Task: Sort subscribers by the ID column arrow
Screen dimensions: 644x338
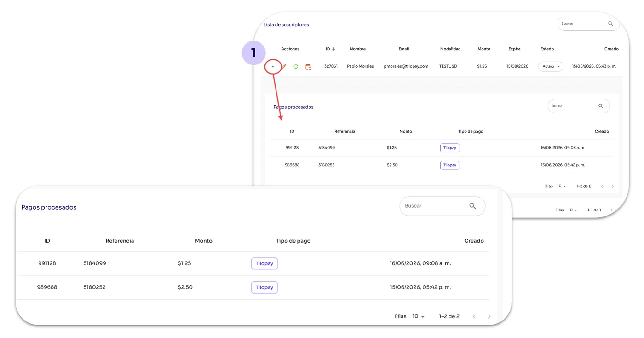Action: pos(333,49)
